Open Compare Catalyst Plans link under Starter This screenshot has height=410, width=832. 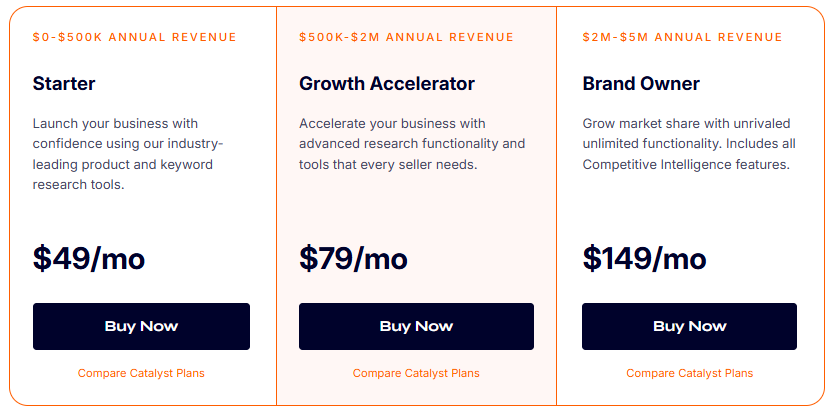[x=141, y=374]
